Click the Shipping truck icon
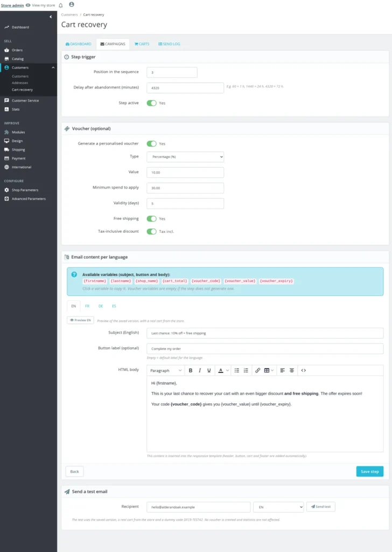Image resolution: width=392 pixels, height=552 pixels. click(6, 150)
